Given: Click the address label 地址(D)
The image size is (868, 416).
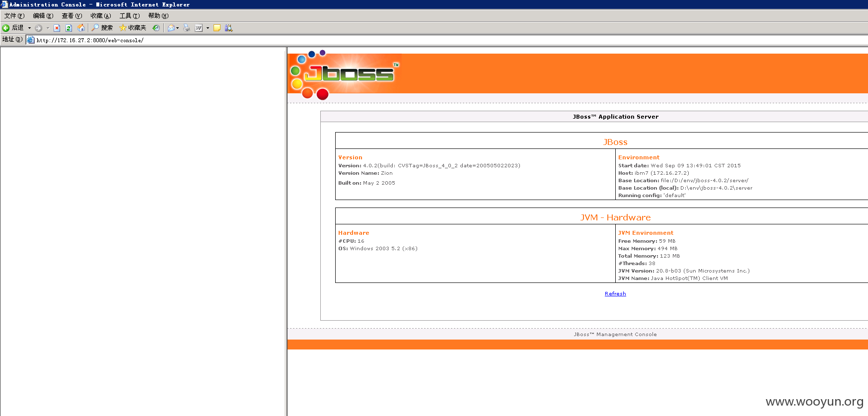Looking at the screenshot, I should (x=12, y=40).
